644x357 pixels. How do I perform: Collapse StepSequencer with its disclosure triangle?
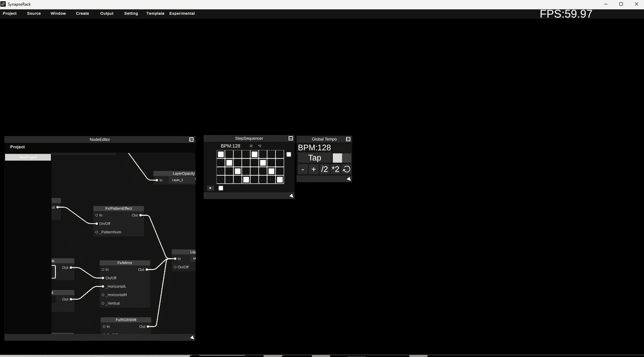pos(291,195)
